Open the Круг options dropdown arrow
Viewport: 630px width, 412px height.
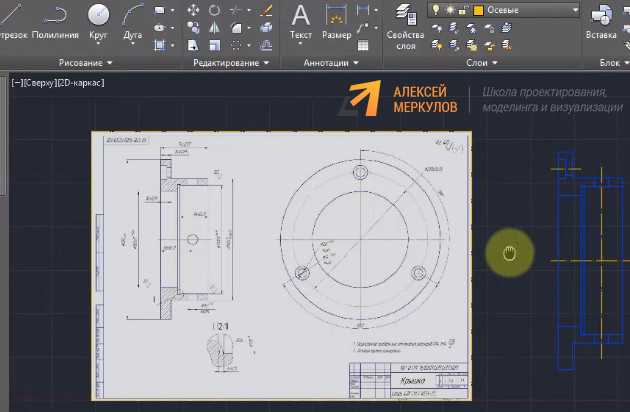[98, 43]
